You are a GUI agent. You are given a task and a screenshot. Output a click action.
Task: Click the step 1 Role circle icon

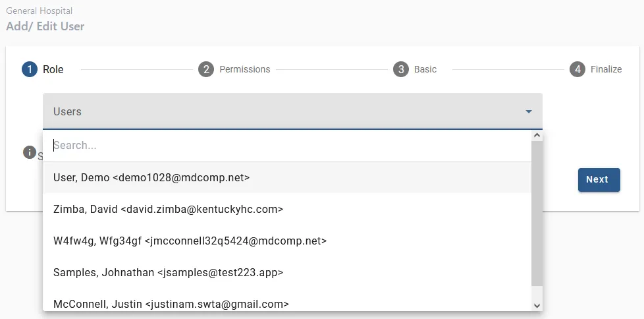coord(30,69)
